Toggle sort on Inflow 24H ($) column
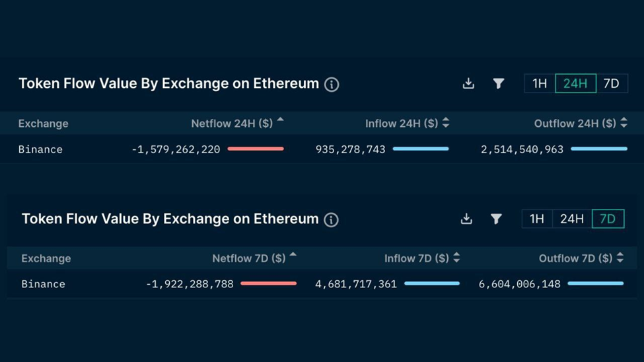The image size is (644, 362). click(446, 123)
